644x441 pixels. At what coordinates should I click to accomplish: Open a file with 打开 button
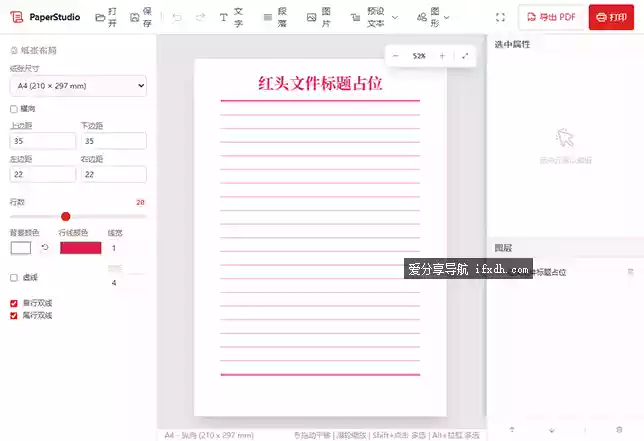point(106,17)
